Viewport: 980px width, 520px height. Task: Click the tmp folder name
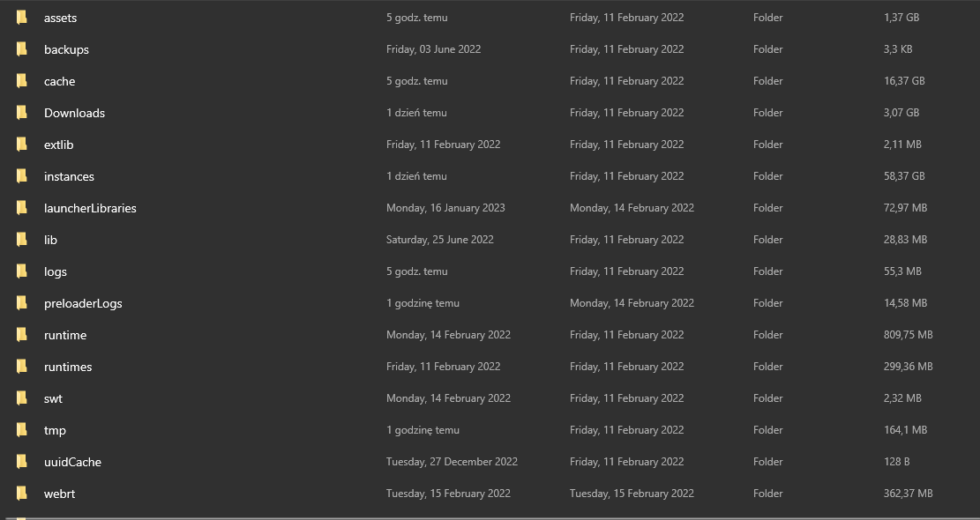point(55,430)
